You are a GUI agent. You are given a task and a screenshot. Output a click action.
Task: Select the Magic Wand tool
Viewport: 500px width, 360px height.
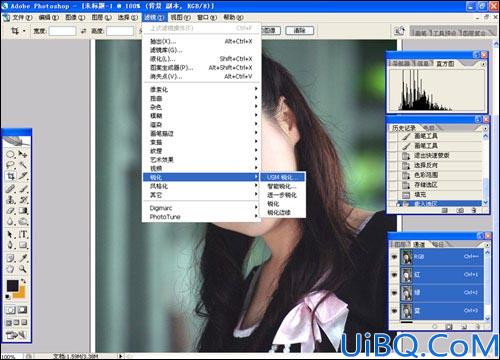[x=23, y=165]
